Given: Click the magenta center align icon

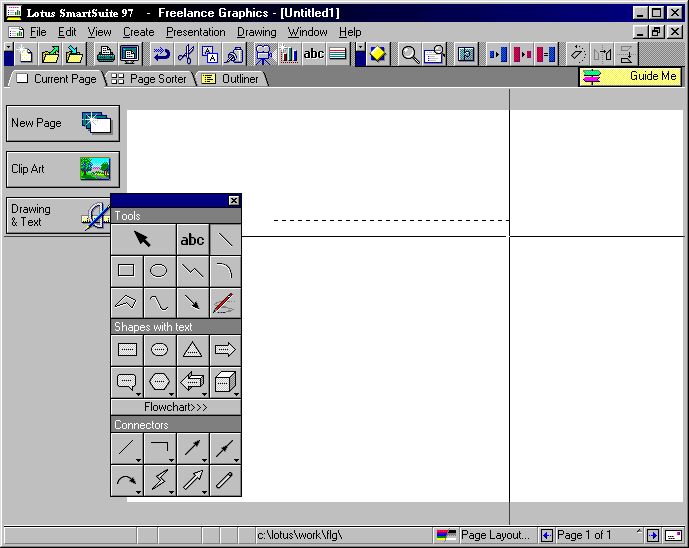Looking at the screenshot, I should coord(522,54).
